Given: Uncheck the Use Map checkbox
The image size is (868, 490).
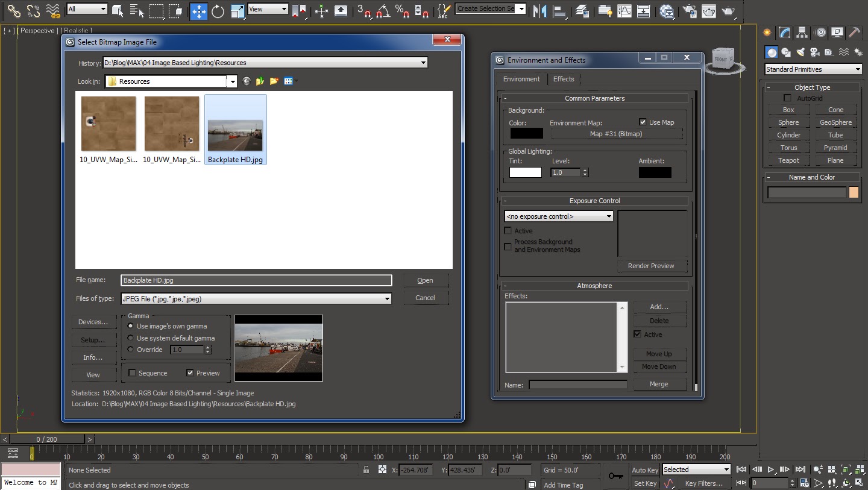Looking at the screenshot, I should 643,122.
